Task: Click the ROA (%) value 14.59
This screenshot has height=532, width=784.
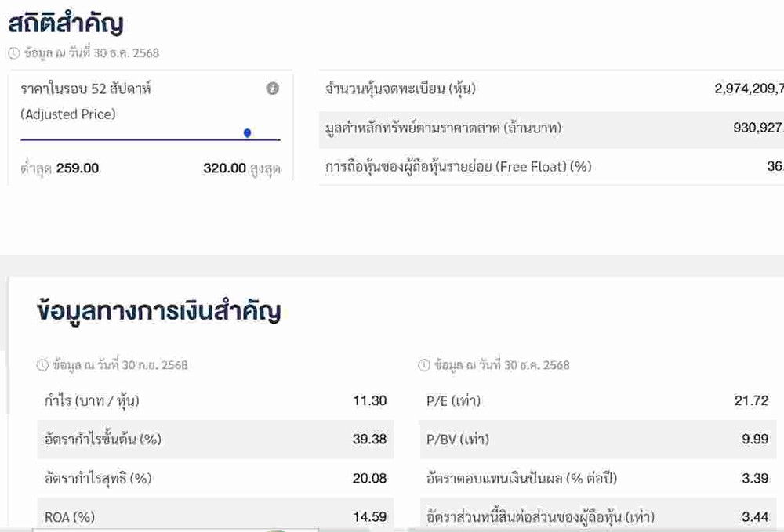Action: (369, 517)
